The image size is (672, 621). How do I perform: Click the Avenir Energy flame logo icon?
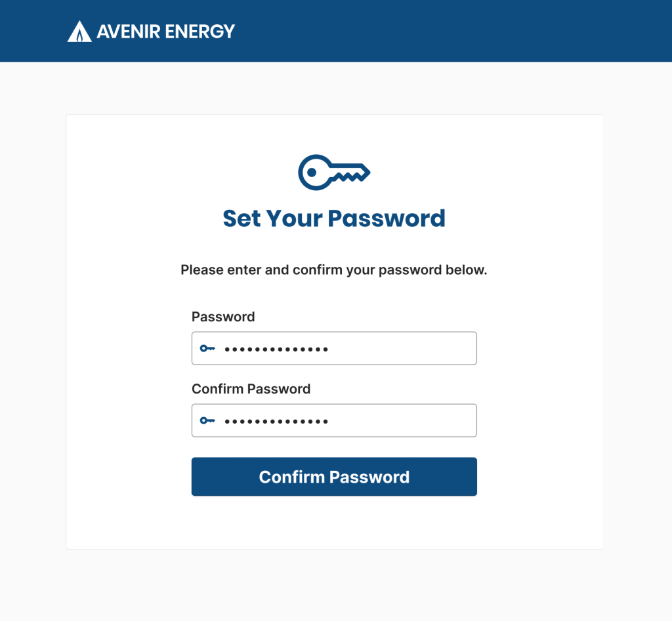pyautogui.click(x=79, y=31)
